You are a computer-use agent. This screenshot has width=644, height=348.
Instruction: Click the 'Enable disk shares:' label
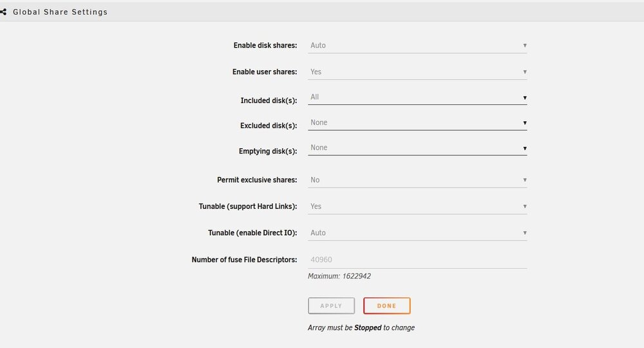coord(265,45)
